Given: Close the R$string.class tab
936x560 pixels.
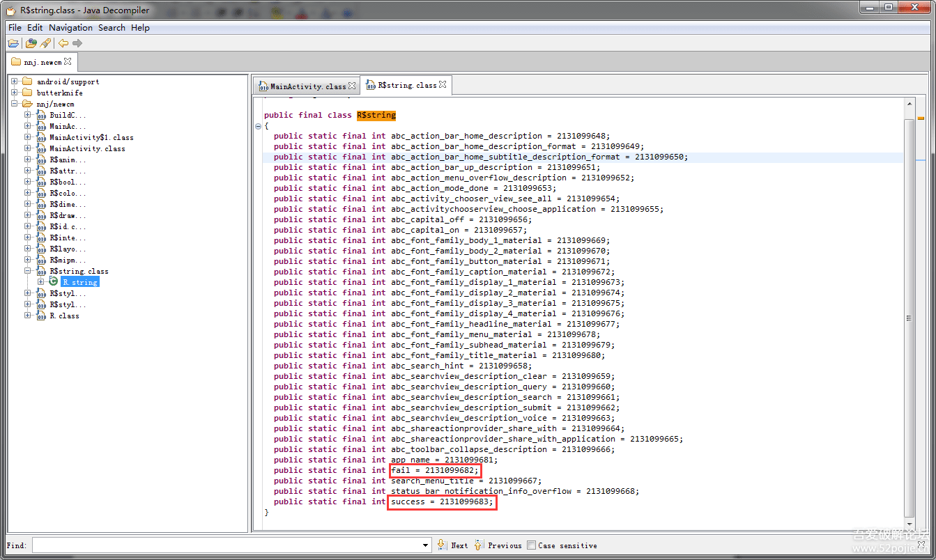Looking at the screenshot, I should [443, 85].
